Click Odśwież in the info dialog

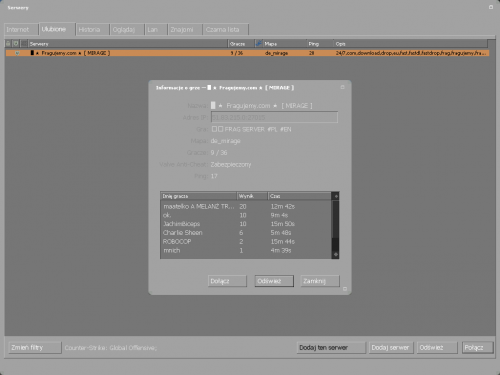point(274,281)
